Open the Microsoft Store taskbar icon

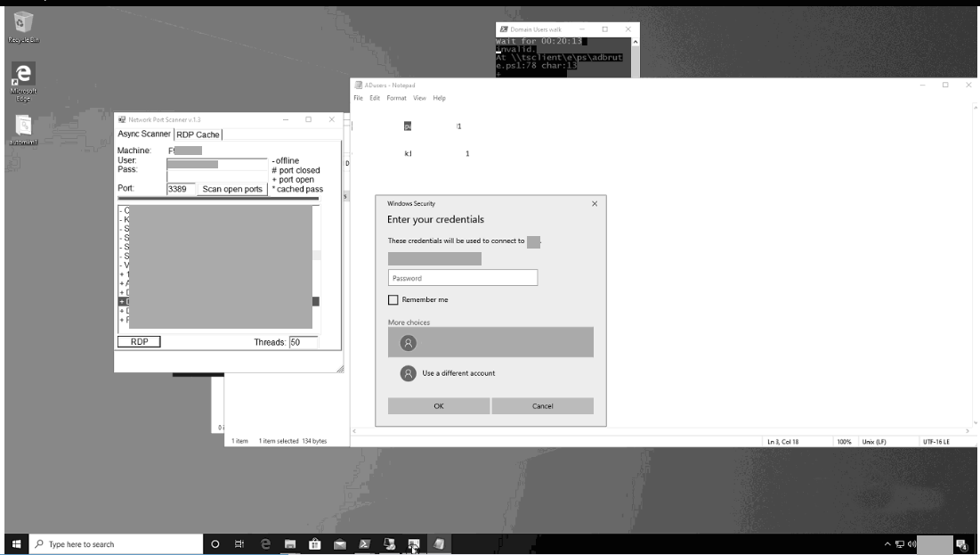pos(314,544)
